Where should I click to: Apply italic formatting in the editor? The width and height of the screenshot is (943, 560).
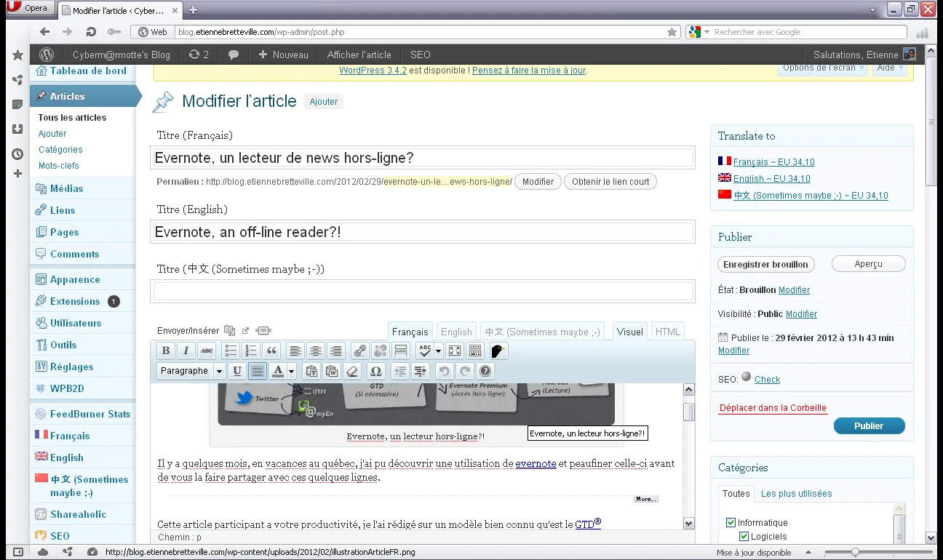[x=186, y=351]
